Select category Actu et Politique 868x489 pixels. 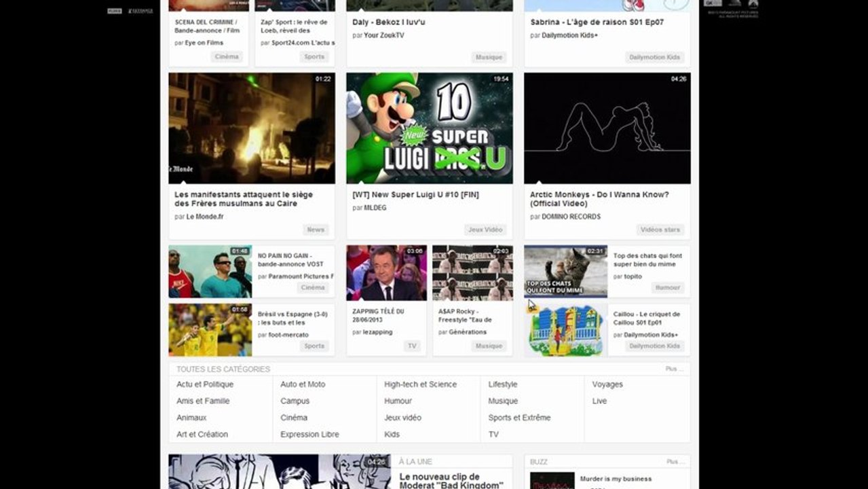click(x=205, y=384)
